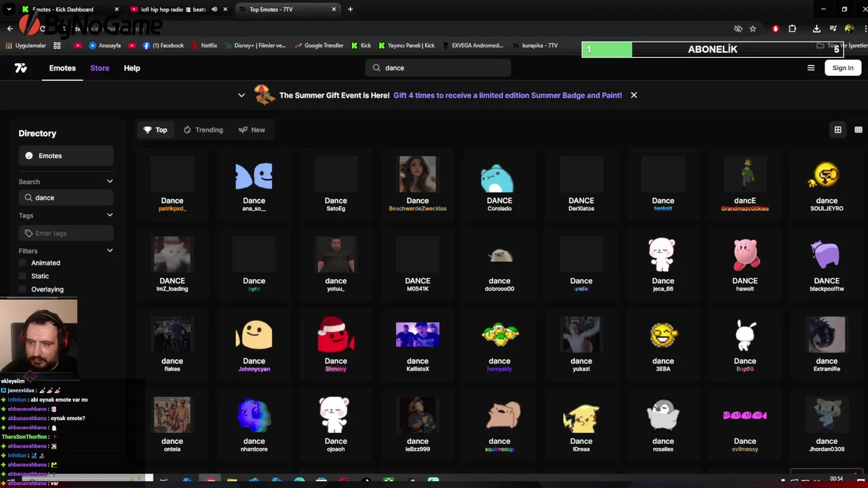Open dance Pikachu emote by IDreaa

tap(581, 424)
